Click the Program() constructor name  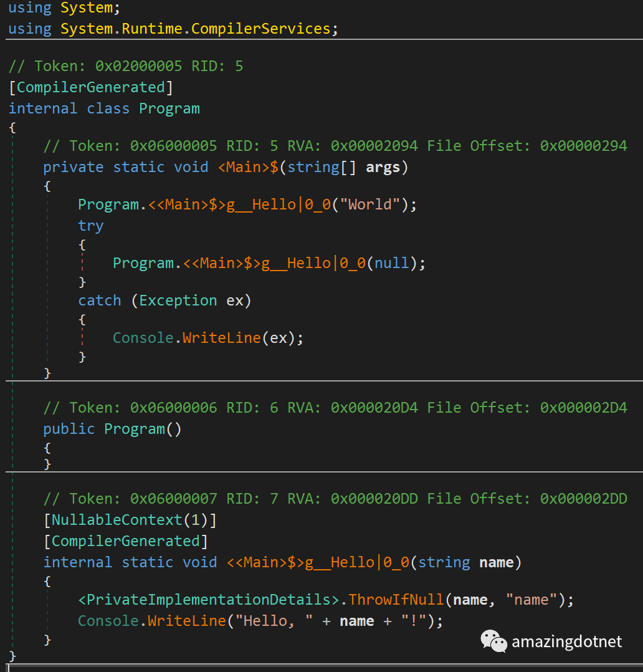point(135,429)
